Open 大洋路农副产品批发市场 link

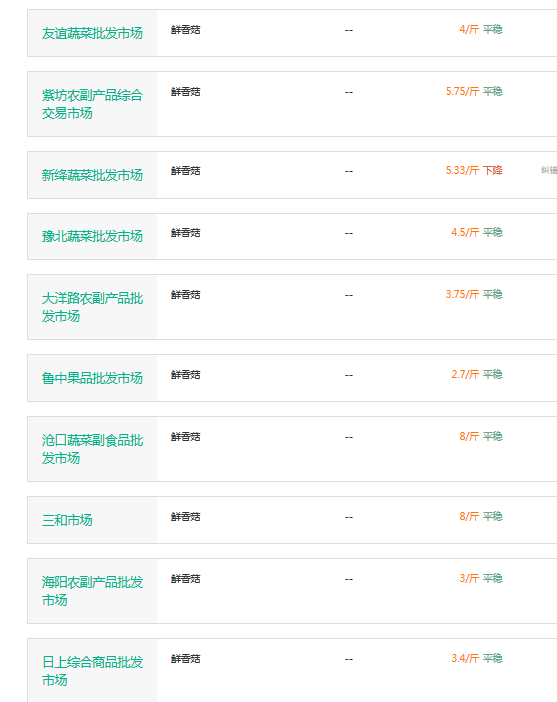click(92, 307)
